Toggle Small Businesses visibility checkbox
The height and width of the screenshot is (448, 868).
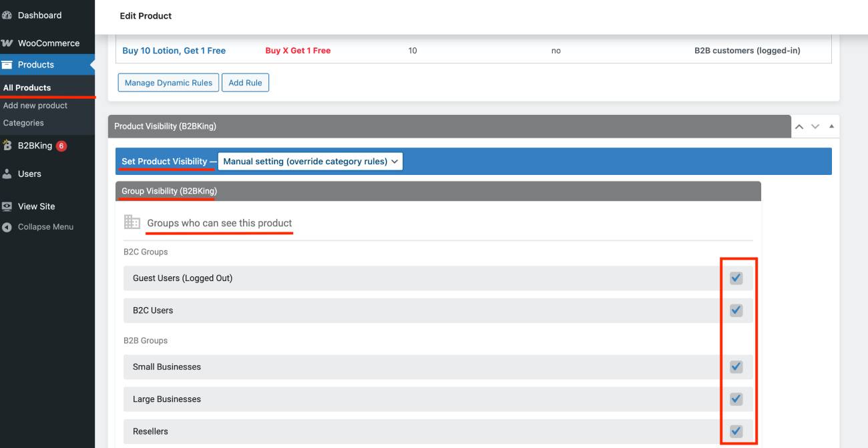coord(736,367)
